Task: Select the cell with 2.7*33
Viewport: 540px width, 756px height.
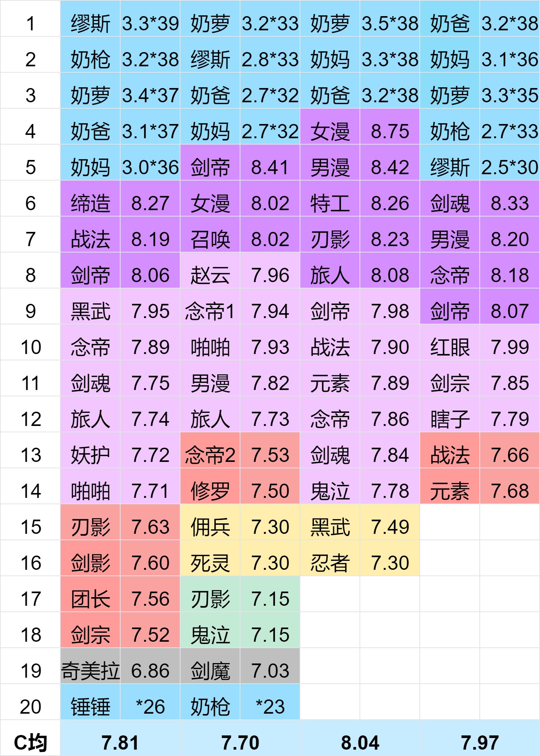Action: [x=510, y=127]
